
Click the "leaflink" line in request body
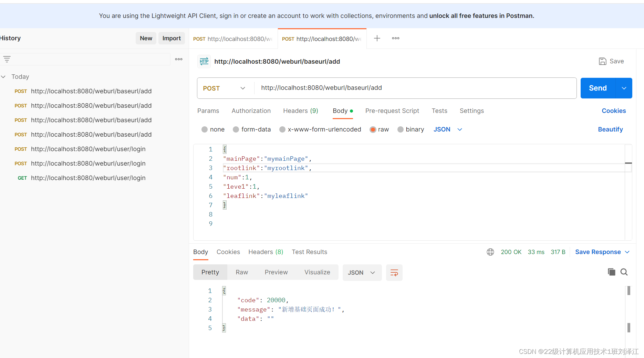click(x=266, y=196)
